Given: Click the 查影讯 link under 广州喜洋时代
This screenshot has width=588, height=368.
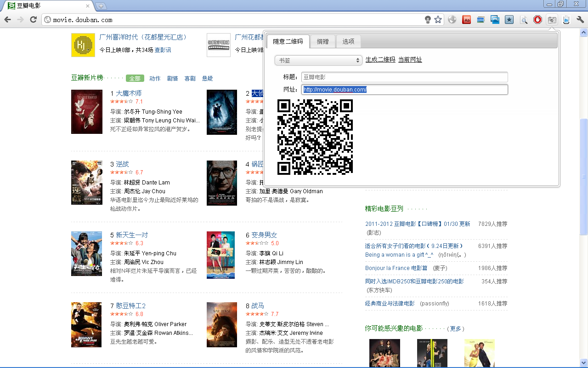Looking at the screenshot, I should (x=163, y=50).
